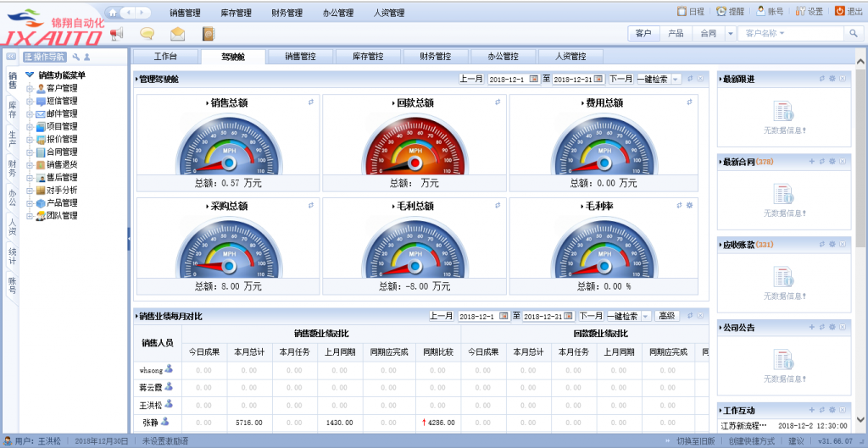Click the wrench icon beside 操作导航
This screenshot has height=448, width=868.
coord(76,58)
